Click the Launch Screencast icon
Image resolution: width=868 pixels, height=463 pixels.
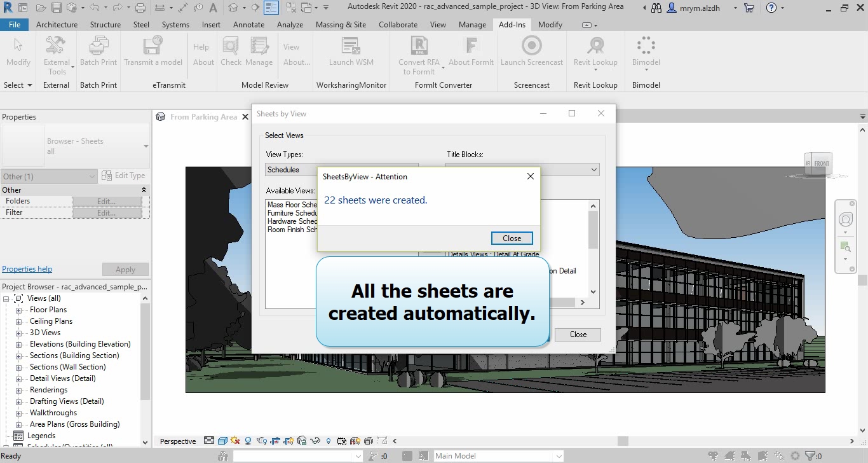coord(531,46)
